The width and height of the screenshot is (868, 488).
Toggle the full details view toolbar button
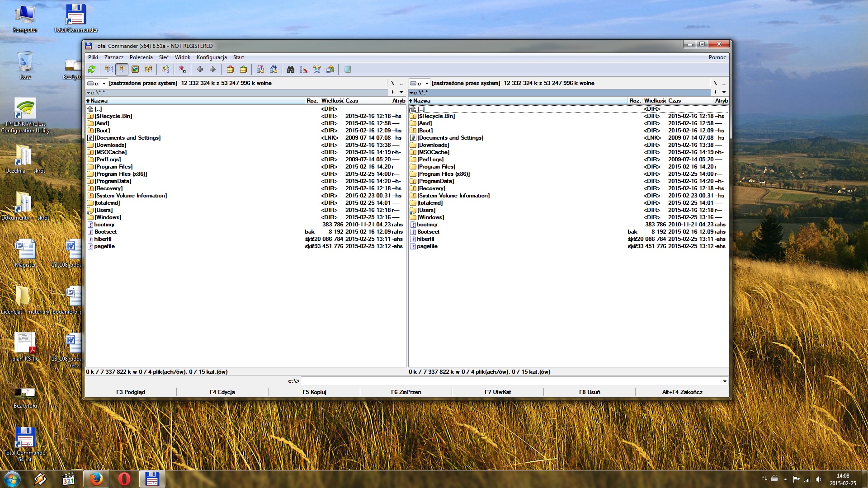[x=122, y=69]
